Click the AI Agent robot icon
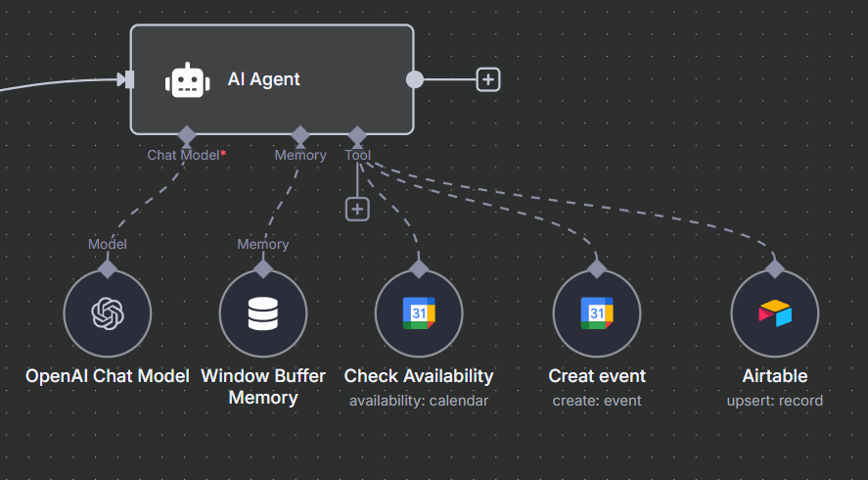 point(188,79)
